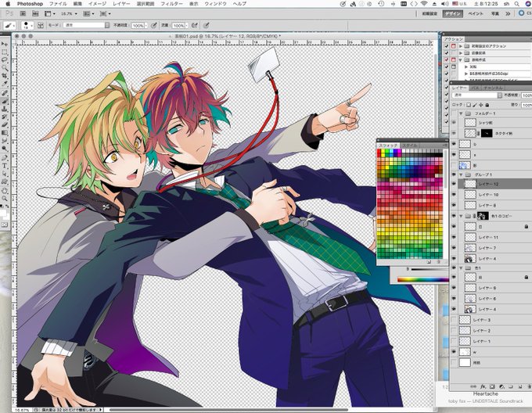Viewport: 532px width, 413px height.
Task: Select the Clone Stamp tool
Action: [5, 109]
